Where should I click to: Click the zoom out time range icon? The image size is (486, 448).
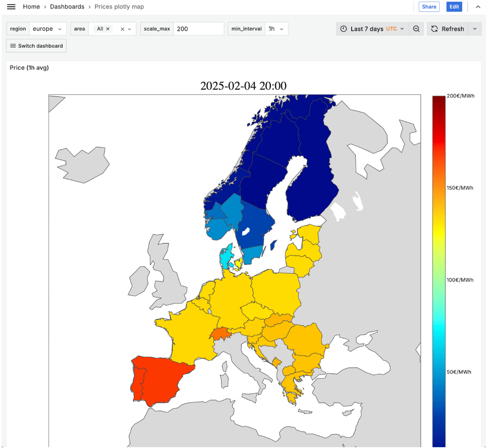point(416,29)
